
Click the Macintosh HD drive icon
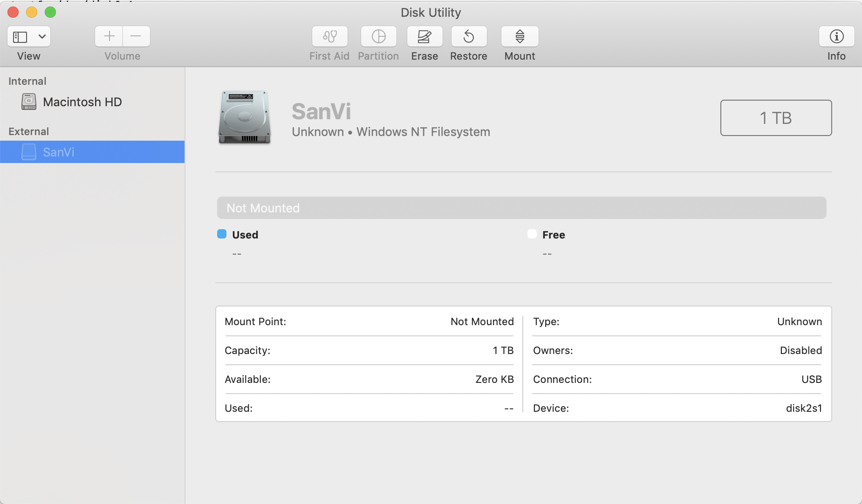tap(29, 102)
